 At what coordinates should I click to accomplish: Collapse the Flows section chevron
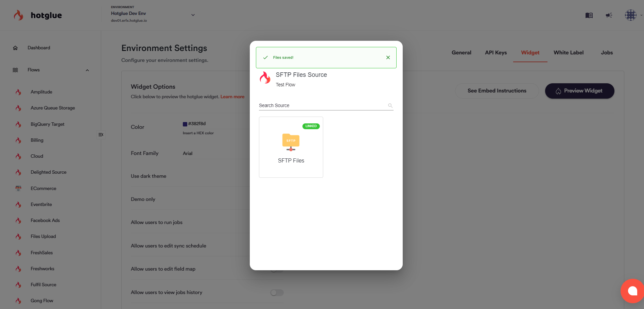pyautogui.click(x=87, y=70)
